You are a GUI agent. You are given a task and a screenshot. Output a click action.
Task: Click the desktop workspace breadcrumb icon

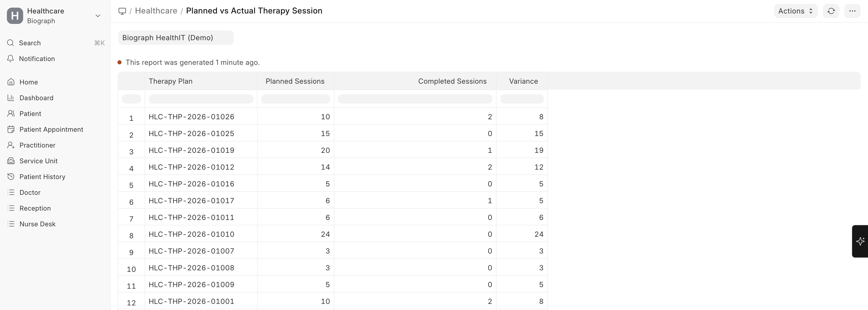(122, 11)
